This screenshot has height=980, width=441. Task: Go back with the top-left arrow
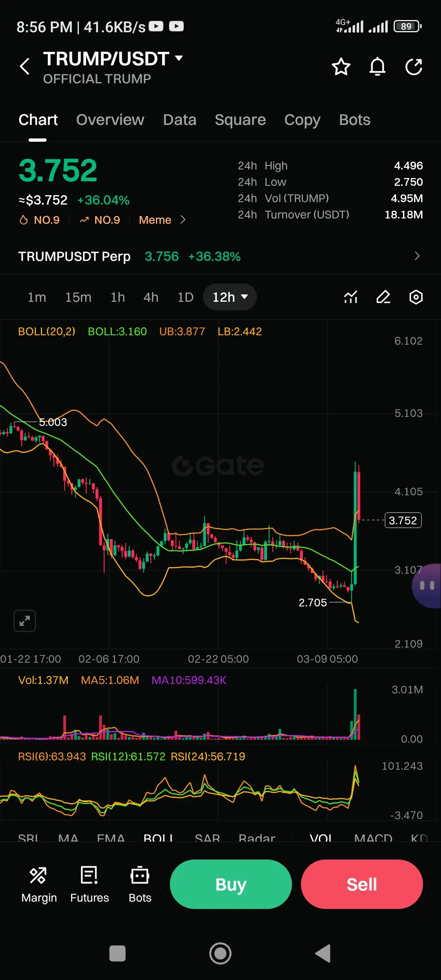tap(25, 66)
